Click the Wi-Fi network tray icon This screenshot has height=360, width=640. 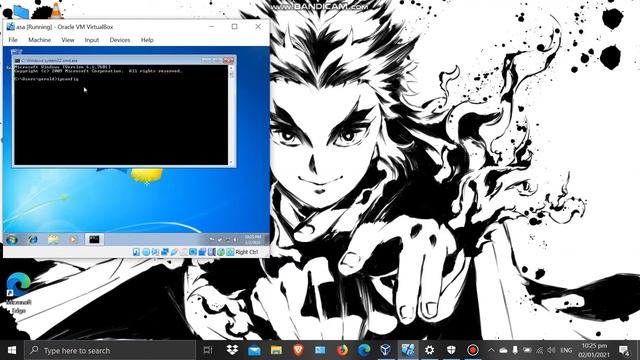coord(539,350)
